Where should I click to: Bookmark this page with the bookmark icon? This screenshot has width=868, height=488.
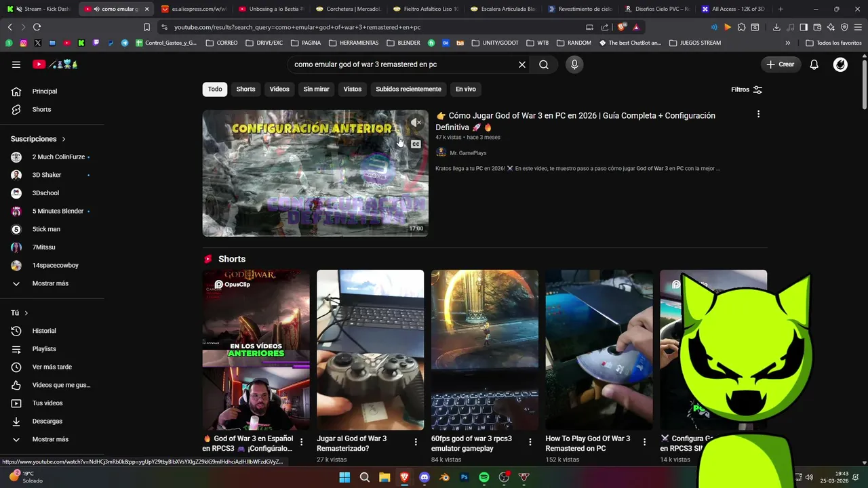point(146,27)
